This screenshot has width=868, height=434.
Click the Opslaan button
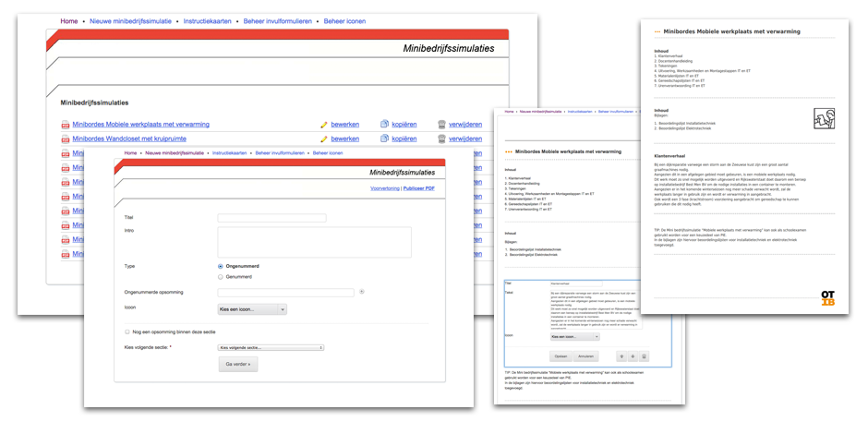pos(561,356)
